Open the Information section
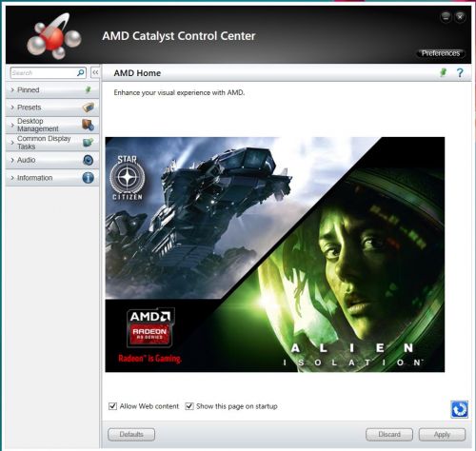Viewport: 476px width, 451px height. click(52, 178)
